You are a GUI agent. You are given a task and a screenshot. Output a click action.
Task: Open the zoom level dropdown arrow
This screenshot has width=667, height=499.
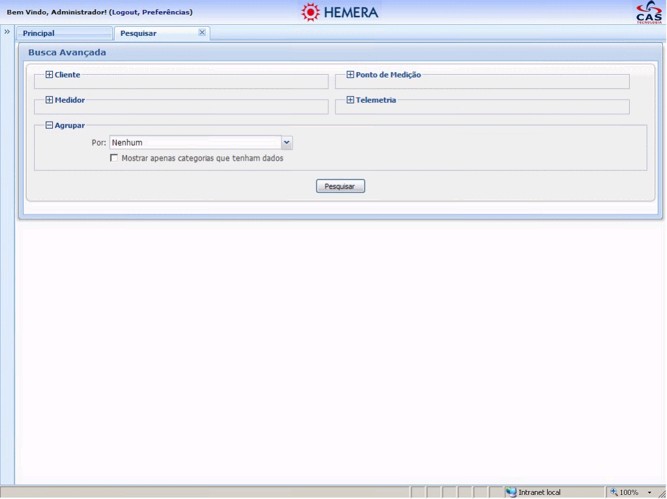tap(649, 492)
